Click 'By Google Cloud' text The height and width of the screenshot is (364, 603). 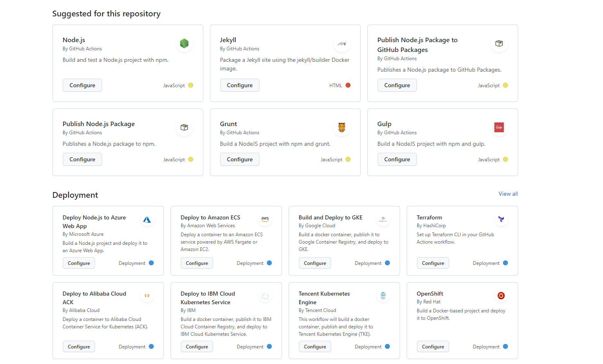pos(317,226)
